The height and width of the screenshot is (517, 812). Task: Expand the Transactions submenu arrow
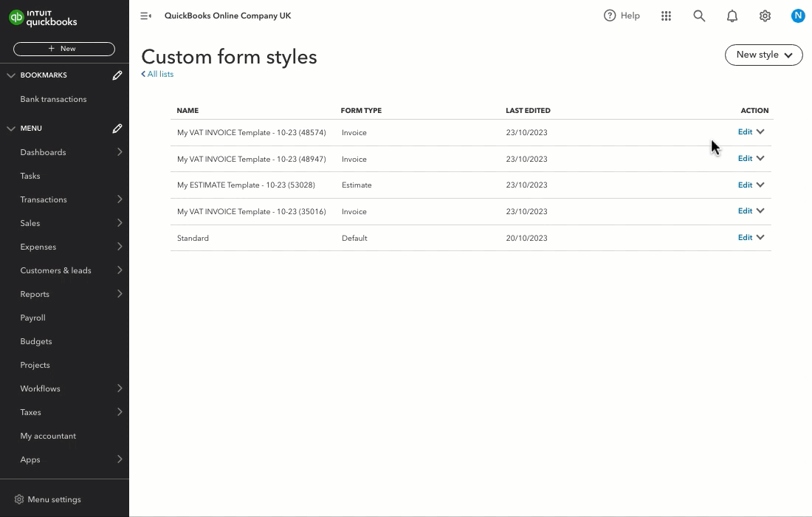pyautogui.click(x=120, y=199)
